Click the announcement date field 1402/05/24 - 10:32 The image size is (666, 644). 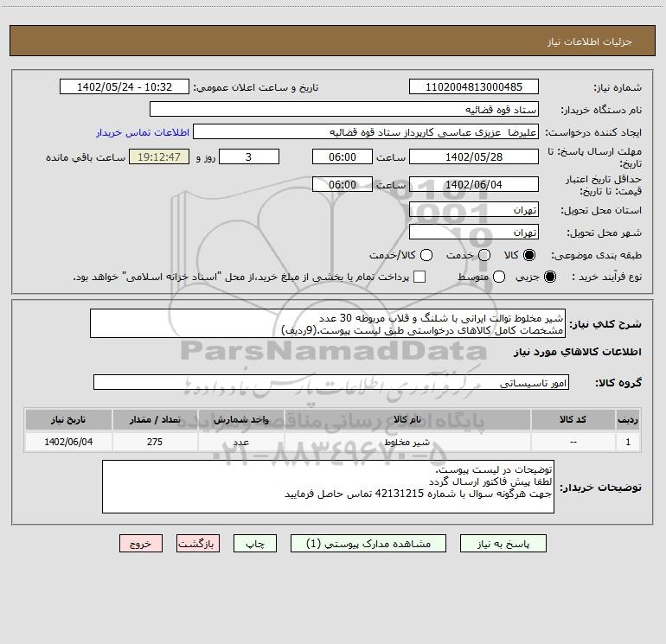[124, 86]
